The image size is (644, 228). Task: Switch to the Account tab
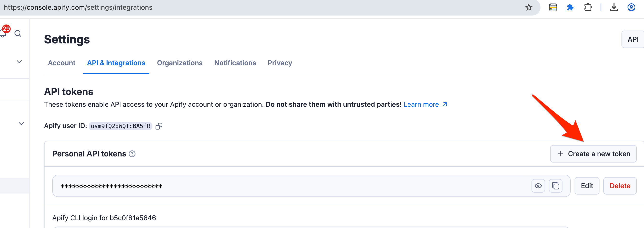coord(61,63)
